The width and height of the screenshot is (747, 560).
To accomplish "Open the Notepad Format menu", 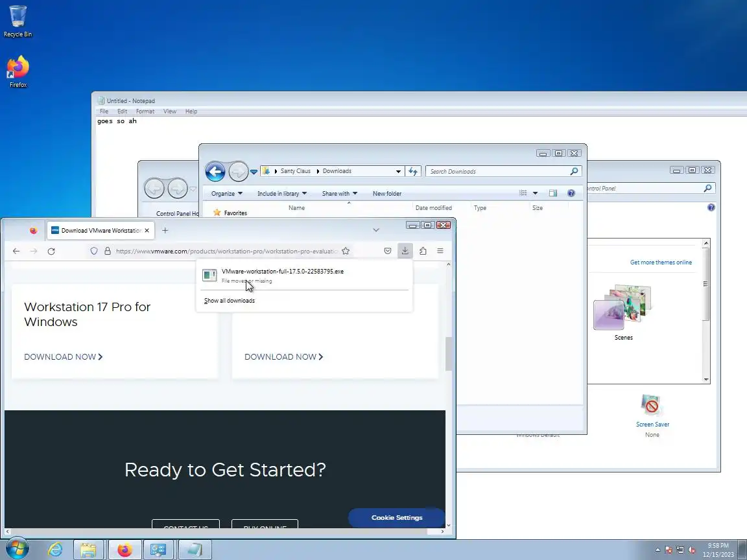I will click(145, 111).
